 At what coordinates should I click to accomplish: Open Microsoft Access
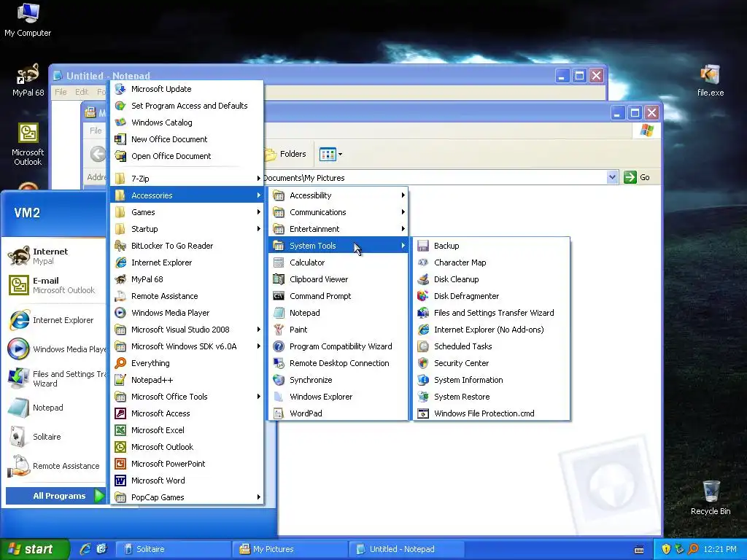(x=187, y=413)
